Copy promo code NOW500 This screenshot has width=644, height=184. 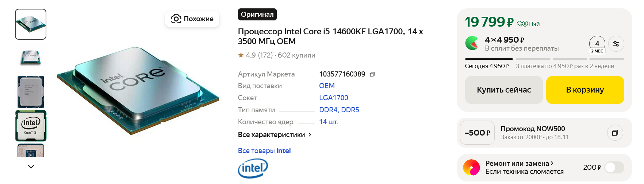(615, 133)
